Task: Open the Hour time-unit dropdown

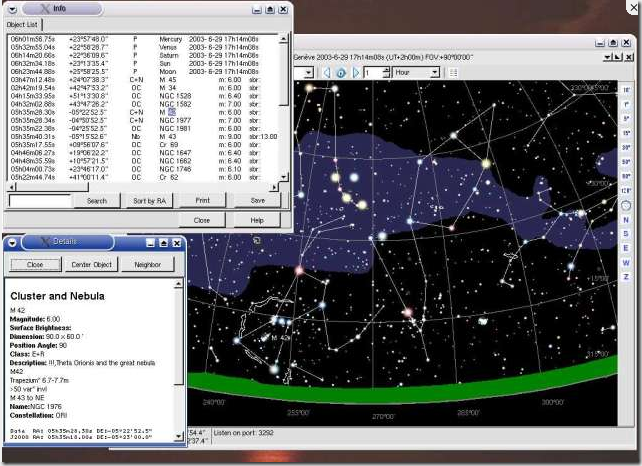Action: (x=416, y=72)
